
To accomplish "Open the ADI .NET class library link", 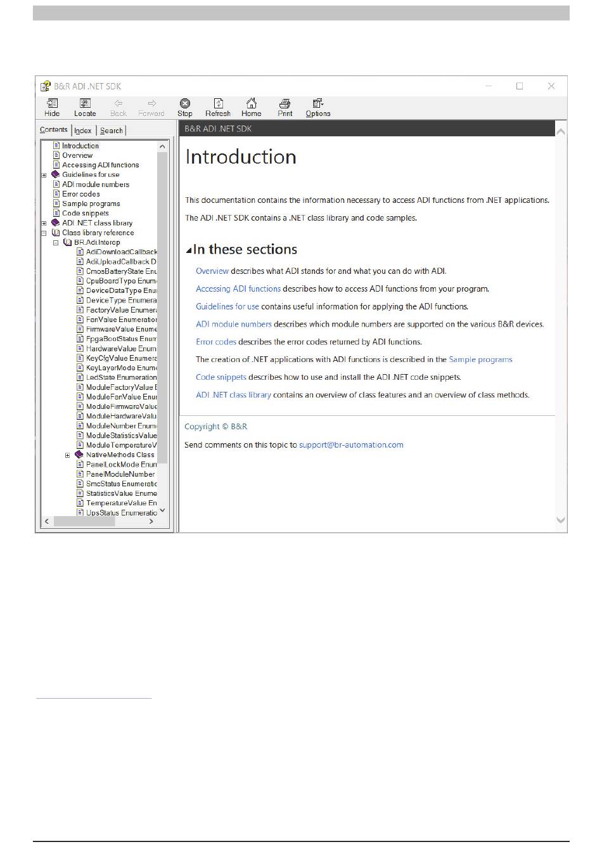I will 233,394.
